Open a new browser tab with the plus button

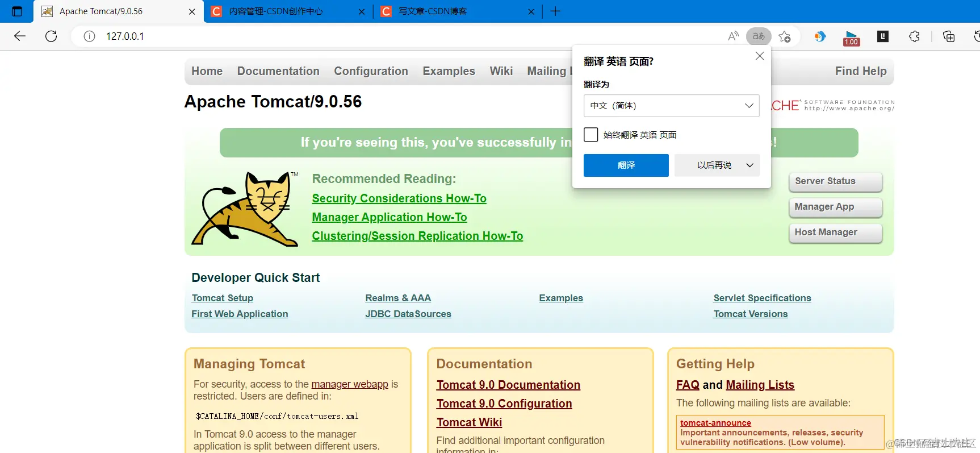(x=555, y=11)
